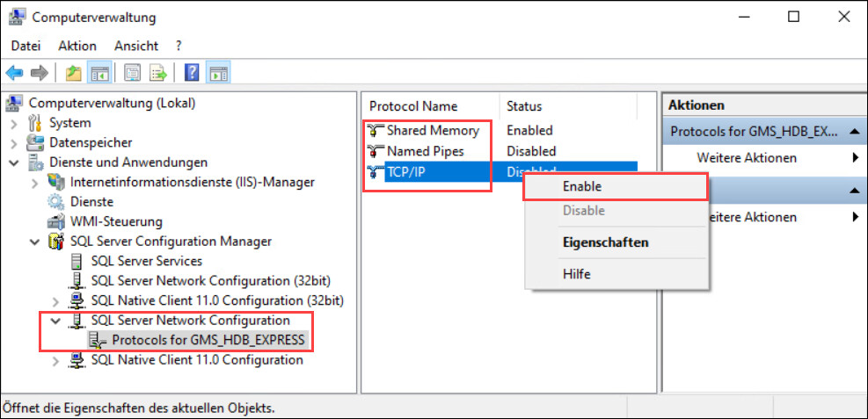
Task: Select SQL Server Services in tree
Action: click(146, 261)
